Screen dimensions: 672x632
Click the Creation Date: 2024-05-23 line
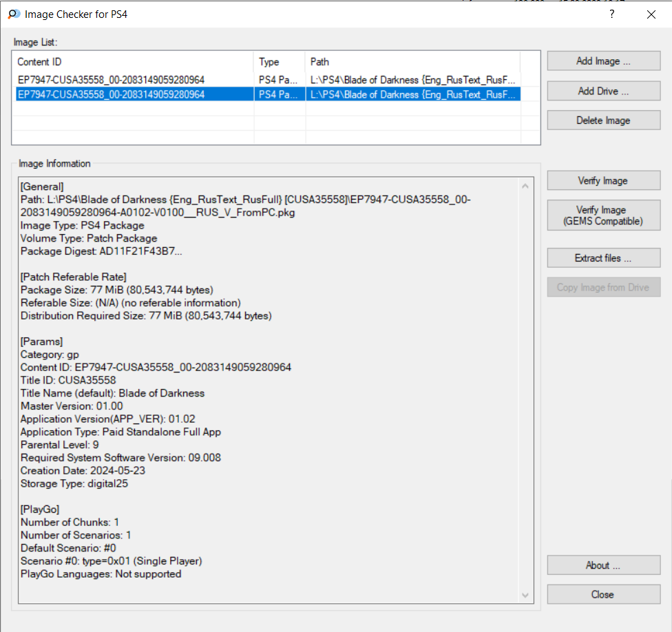point(83,470)
